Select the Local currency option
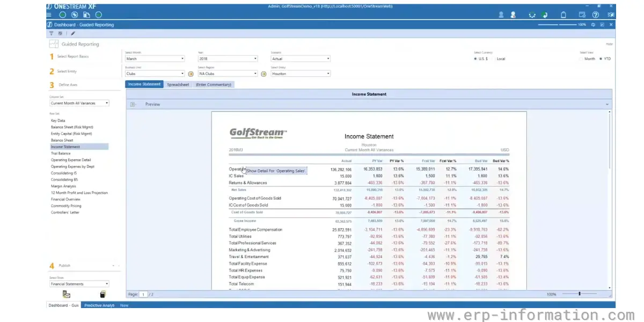Viewport: 644px width, 322px height. point(499,58)
